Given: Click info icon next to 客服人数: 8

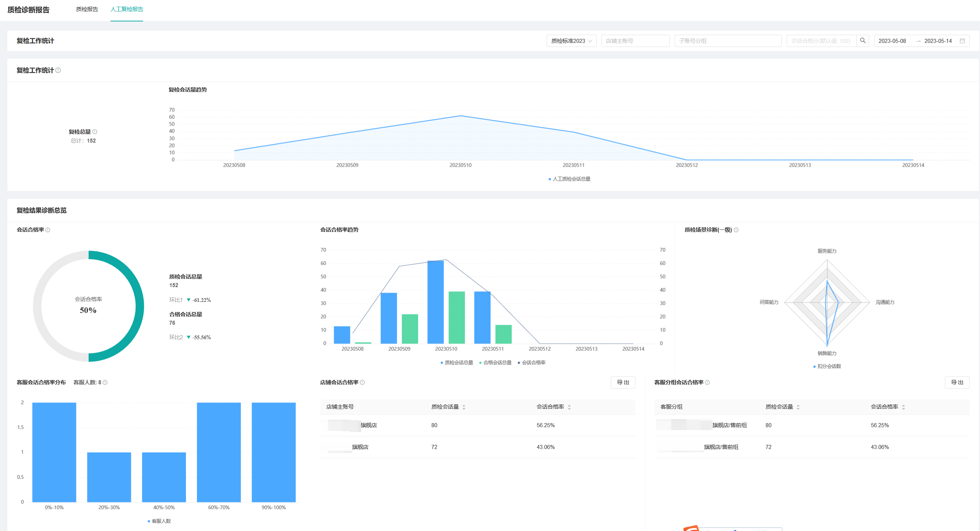Looking at the screenshot, I should click(105, 382).
